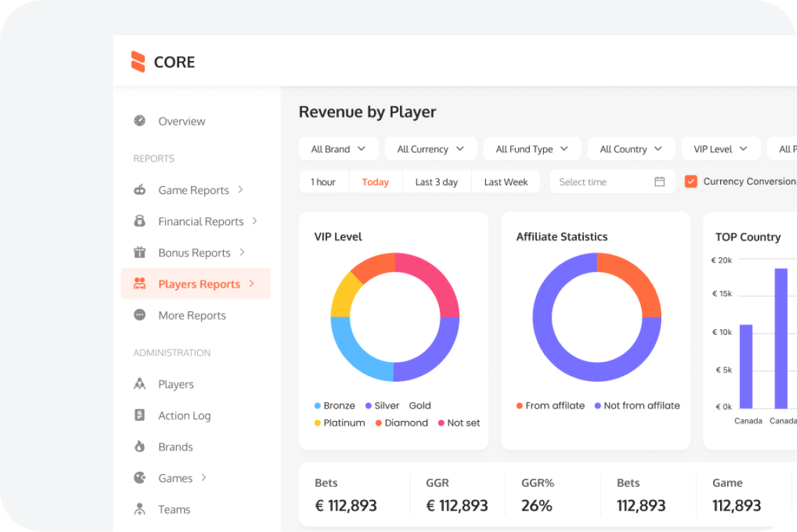This screenshot has width=797, height=532.
Task: Click the Players Reports people icon
Action: coord(139,283)
